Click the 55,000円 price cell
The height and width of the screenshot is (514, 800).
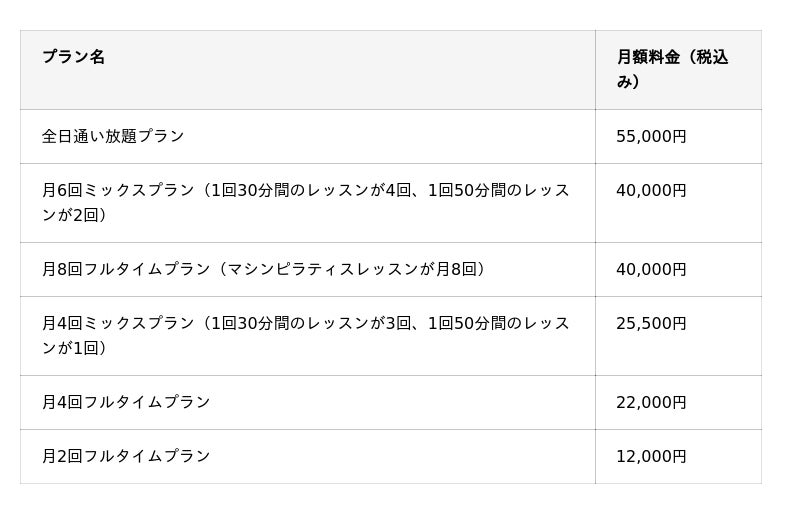651,136
